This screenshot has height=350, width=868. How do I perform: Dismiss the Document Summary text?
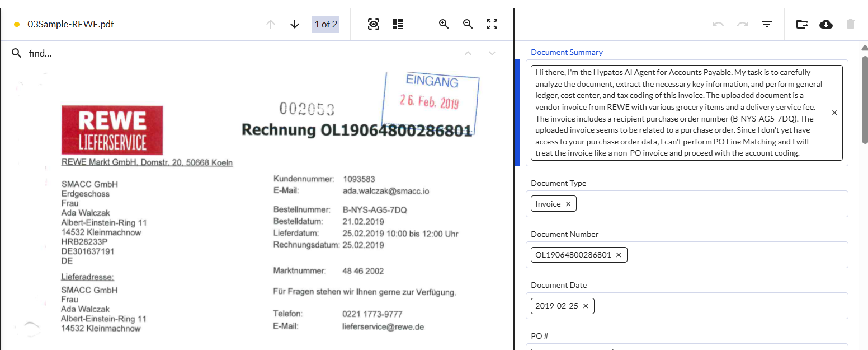pyautogui.click(x=834, y=113)
